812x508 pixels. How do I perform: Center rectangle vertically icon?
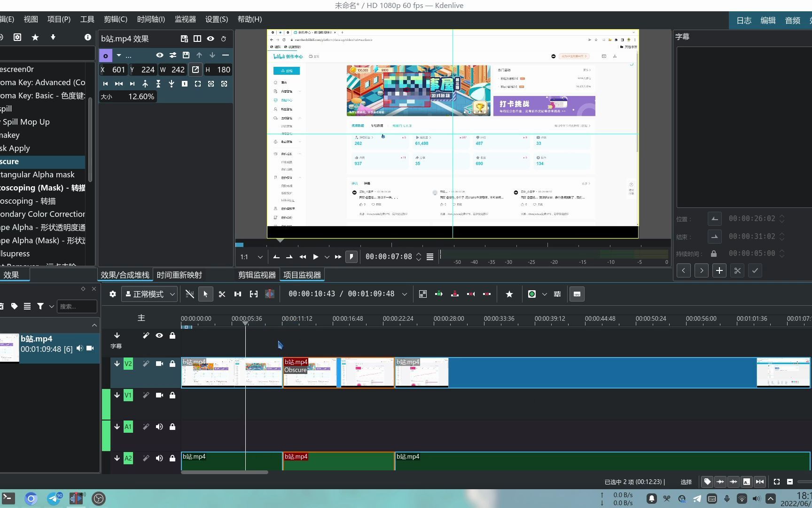click(158, 84)
